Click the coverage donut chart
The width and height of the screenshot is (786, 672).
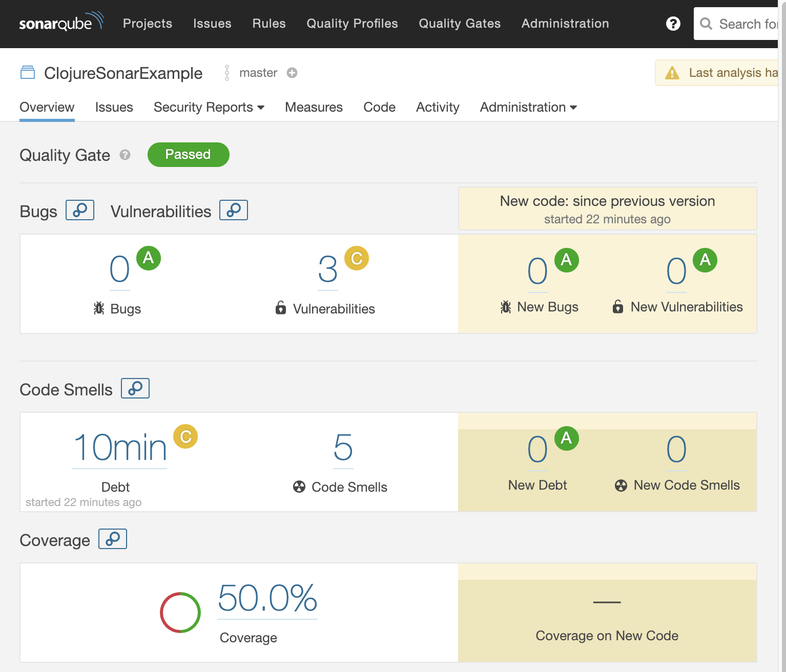pos(180,613)
